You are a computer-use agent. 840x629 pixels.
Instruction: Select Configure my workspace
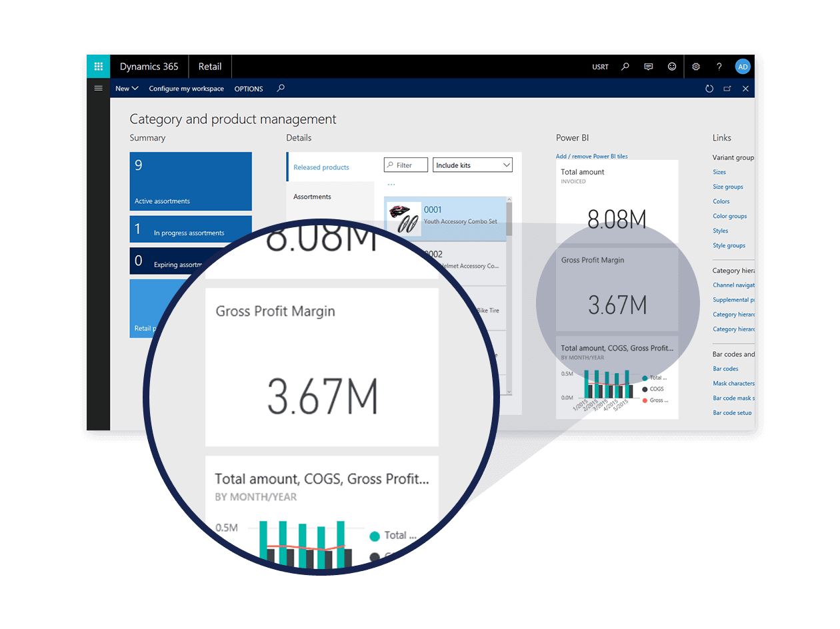(x=186, y=89)
